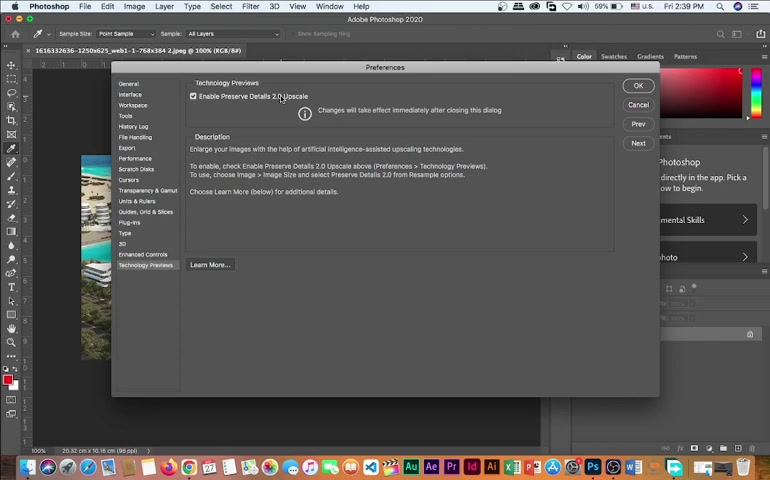Select the Lasso tool

click(11, 93)
